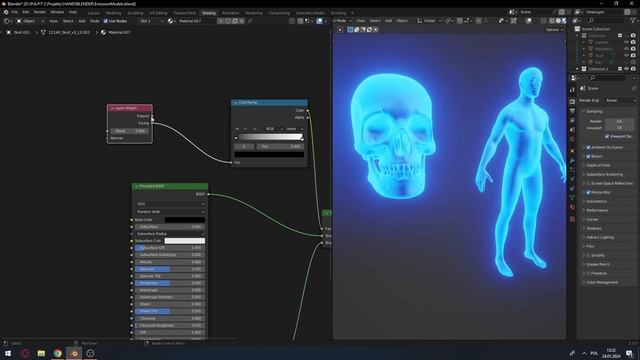
Task: Switch to the Compositing workspace tab
Action: [279, 13]
